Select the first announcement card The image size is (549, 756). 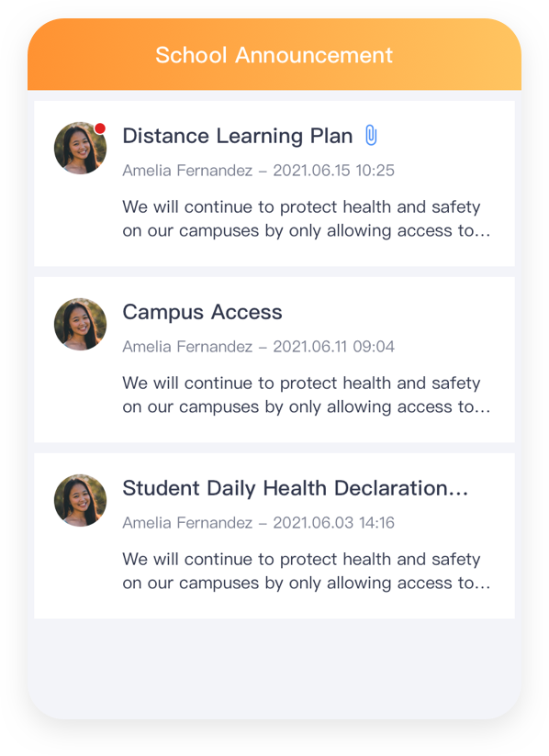(x=274, y=183)
